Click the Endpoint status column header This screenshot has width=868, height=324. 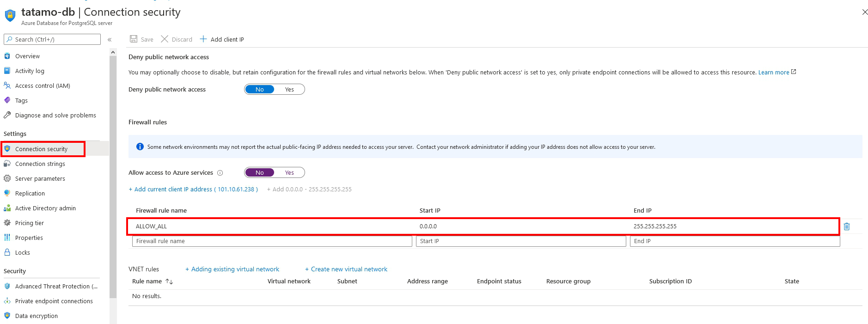[x=499, y=281]
